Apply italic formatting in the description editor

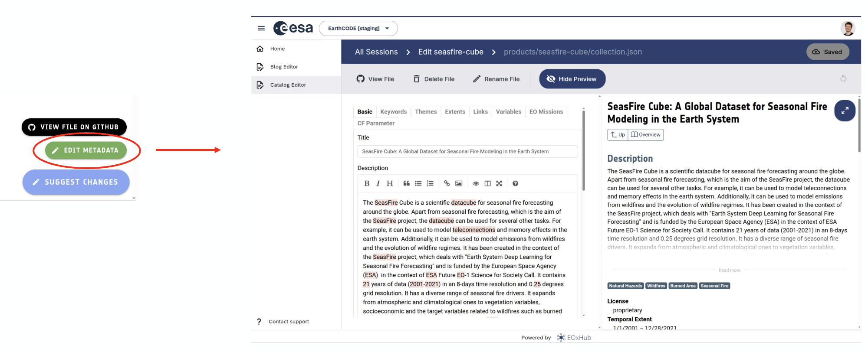378,183
